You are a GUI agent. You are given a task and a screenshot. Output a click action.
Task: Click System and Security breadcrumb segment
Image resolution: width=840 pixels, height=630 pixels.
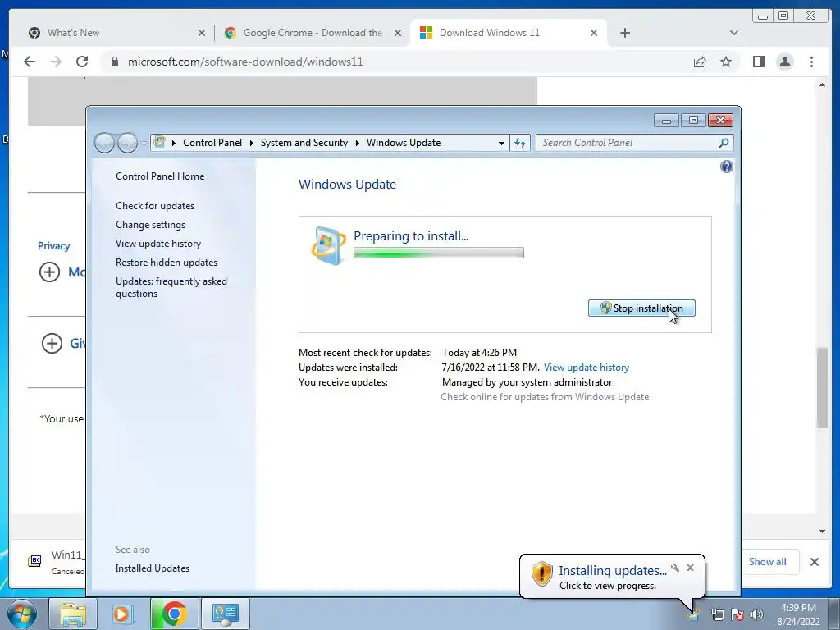(x=304, y=143)
